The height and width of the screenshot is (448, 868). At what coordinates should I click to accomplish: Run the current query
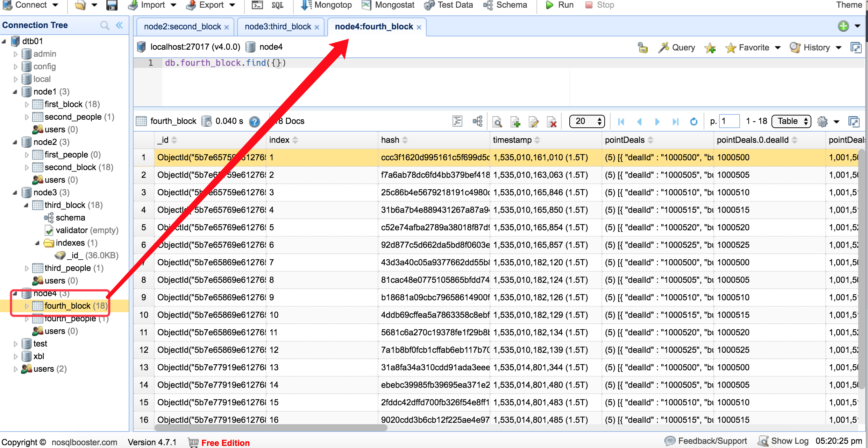coord(560,5)
